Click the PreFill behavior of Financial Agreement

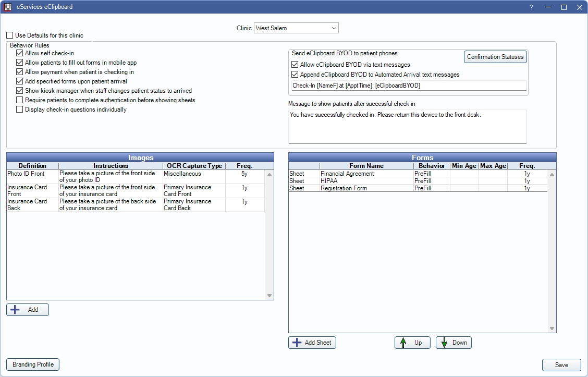431,174
